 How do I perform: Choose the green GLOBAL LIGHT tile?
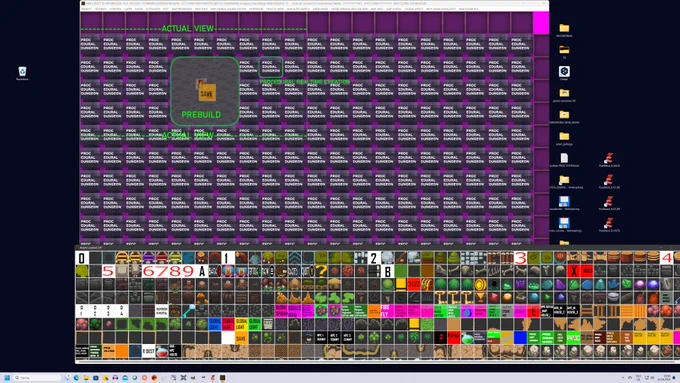255,324
